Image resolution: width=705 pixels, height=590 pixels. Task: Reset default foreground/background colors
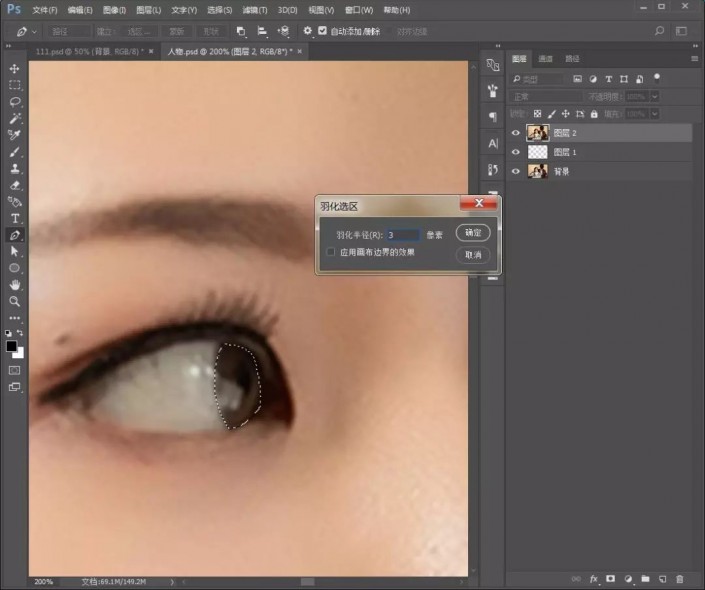click(8, 333)
